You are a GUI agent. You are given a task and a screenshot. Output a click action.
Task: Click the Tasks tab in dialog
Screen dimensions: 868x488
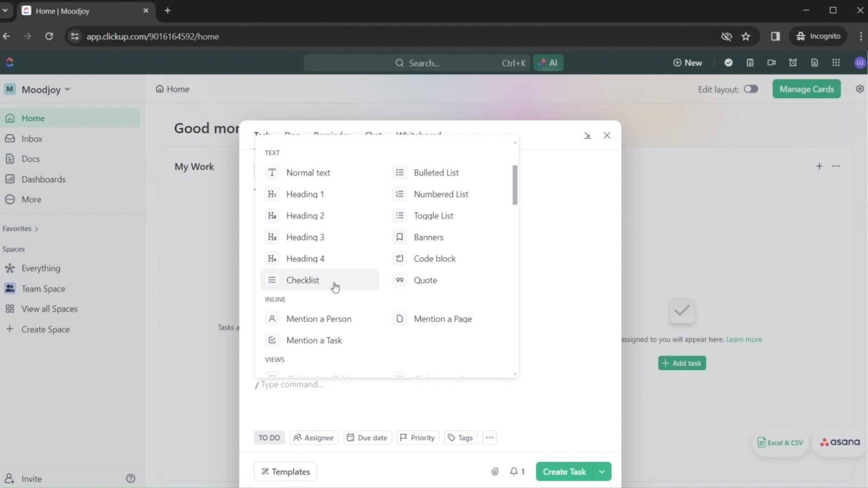pyautogui.click(x=262, y=135)
